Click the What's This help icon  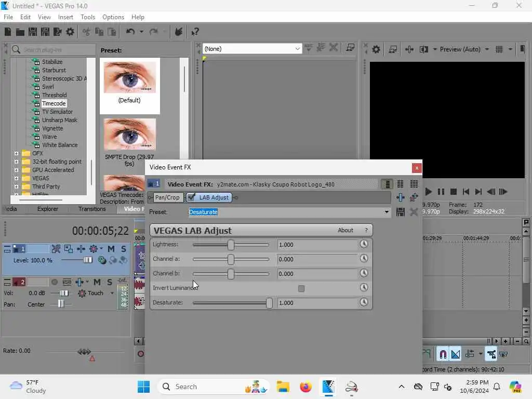coord(195,32)
